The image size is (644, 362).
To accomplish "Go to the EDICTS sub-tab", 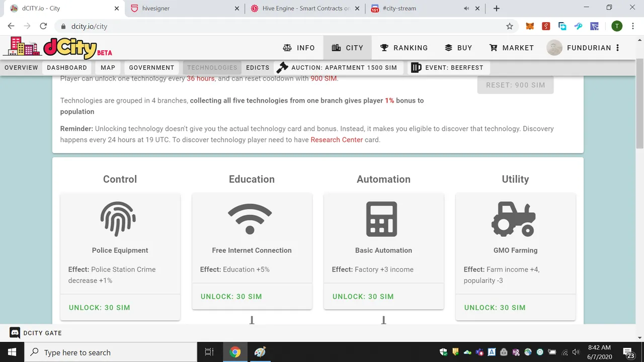I will click(258, 67).
